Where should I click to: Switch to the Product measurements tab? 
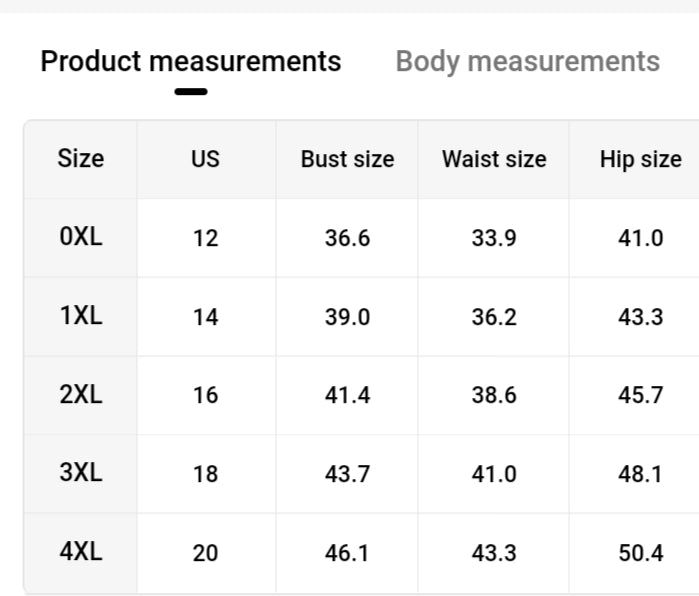coord(190,62)
